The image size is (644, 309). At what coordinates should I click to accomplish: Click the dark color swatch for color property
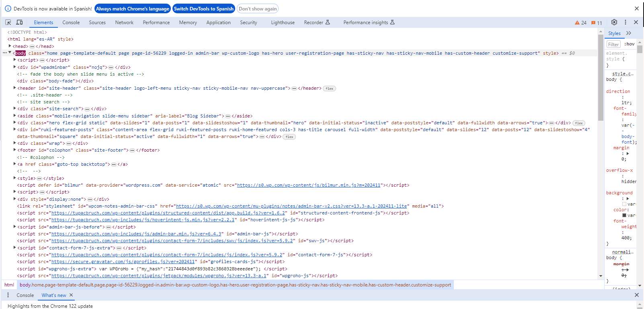[x=624, y=215]
